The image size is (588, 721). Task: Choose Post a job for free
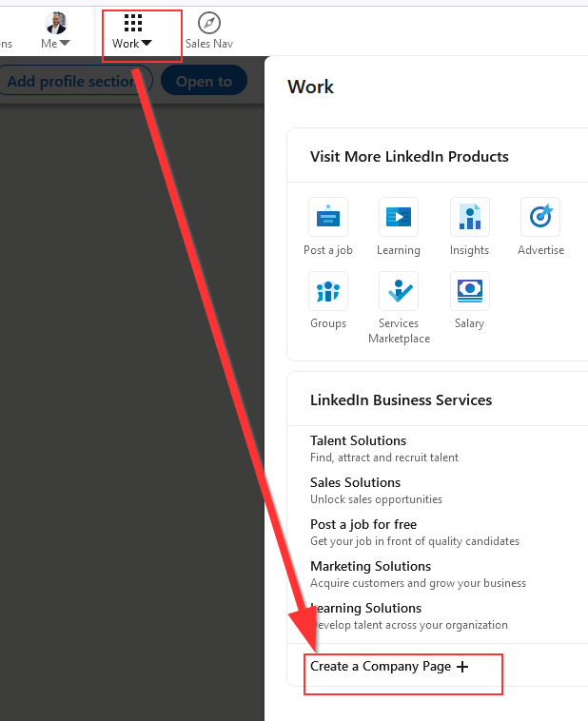[x=363, y=524]
